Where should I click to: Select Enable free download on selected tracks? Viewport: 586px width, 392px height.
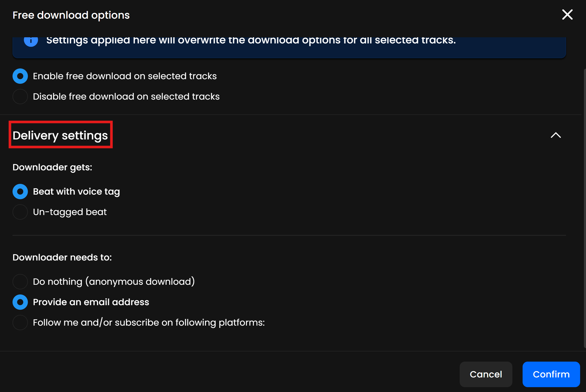point(20,76)
